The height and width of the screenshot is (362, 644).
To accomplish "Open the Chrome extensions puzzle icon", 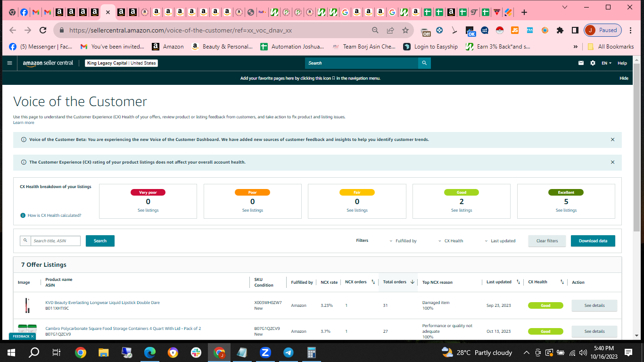I will [x=560, y=30].
